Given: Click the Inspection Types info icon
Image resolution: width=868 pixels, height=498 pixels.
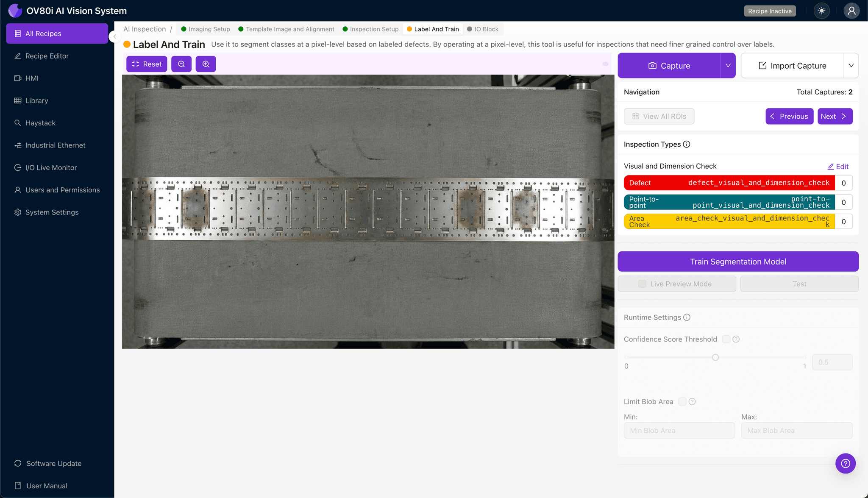Looking at the screenshot, I should [687, 144].
